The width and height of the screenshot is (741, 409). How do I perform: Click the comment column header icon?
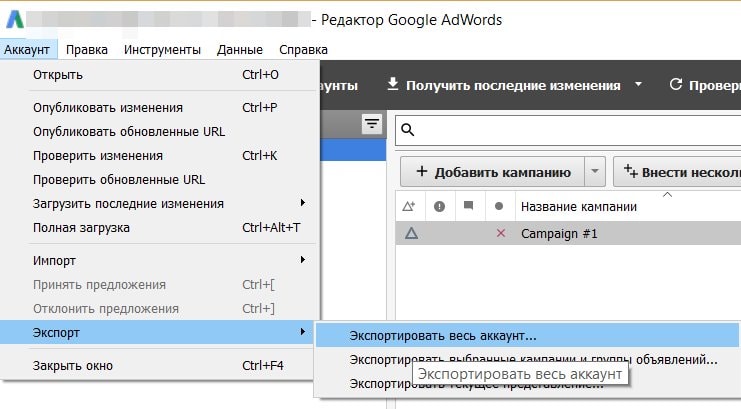(x=467, y=206)
